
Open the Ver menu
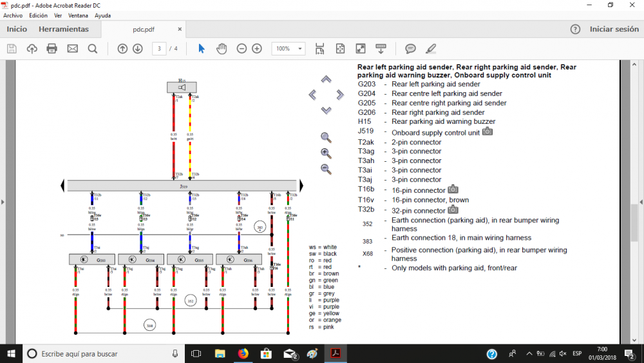[58, 15]
